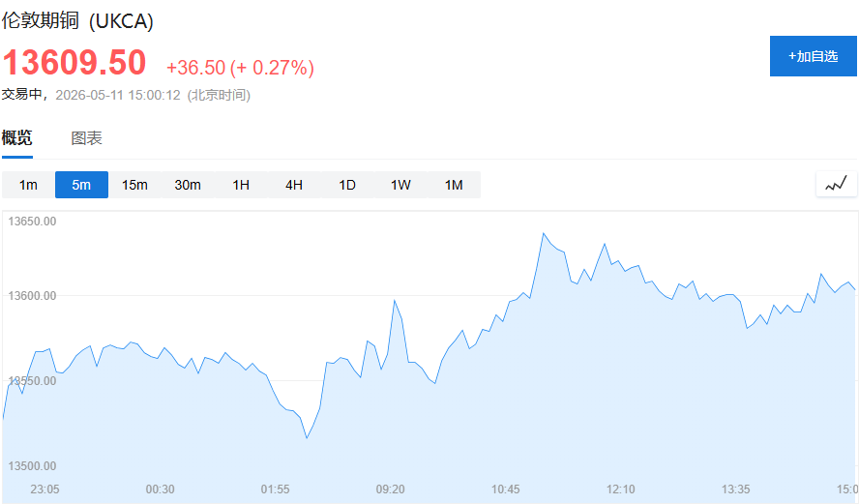Choose the 30m timeframe
This screenshot has height=504, width=859.
pos(188,185)
